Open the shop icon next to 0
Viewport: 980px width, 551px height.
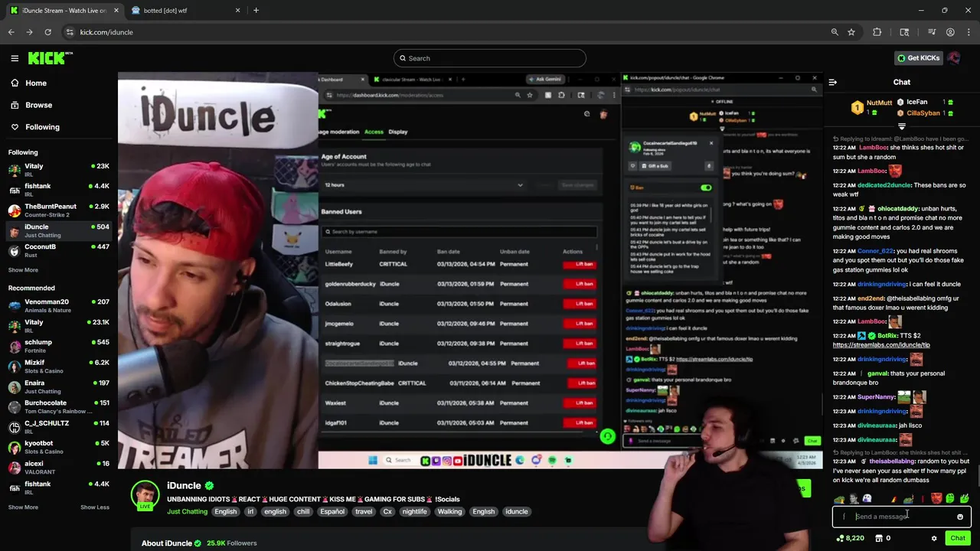click(x=879, y=538)
